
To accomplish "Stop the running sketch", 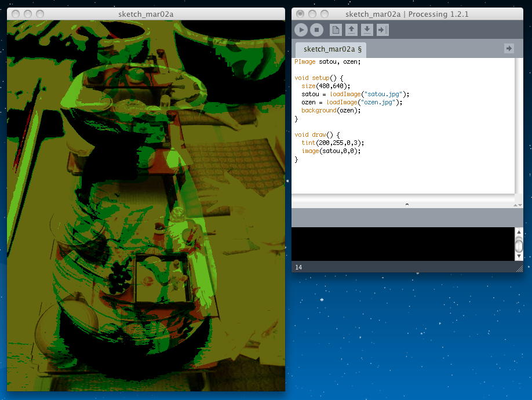I will pos(316,30).
